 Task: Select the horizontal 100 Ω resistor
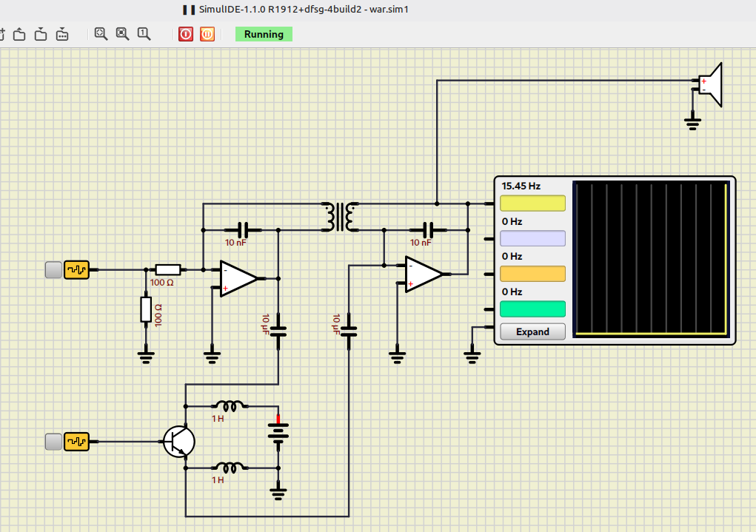[x=168, y=270]
